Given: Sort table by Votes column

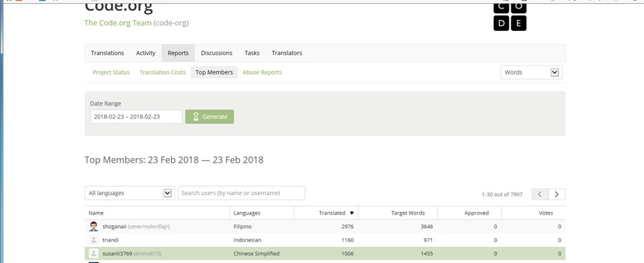Looking at the screenshot, I should pos(546,213).
